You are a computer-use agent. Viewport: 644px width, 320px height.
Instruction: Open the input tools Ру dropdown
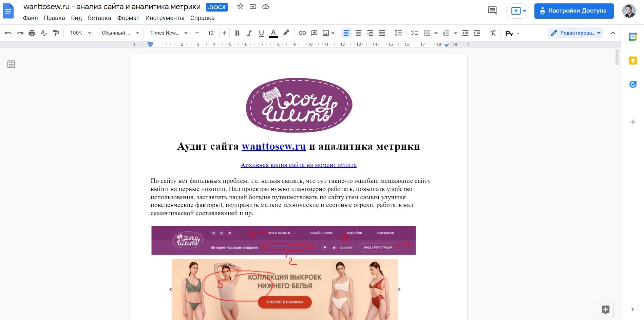point(512,33)
